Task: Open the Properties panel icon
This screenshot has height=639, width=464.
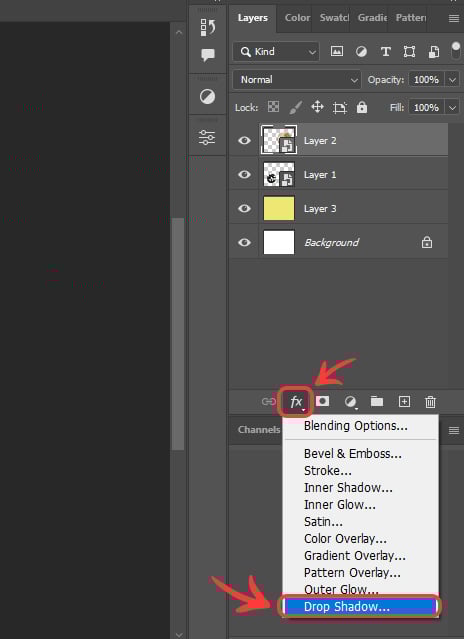Action: coord(207,137)
